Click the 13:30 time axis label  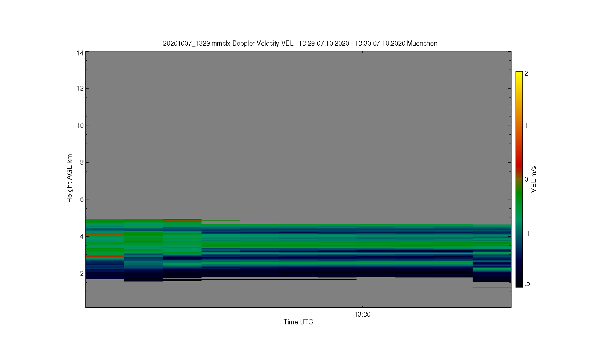[363, 314]
